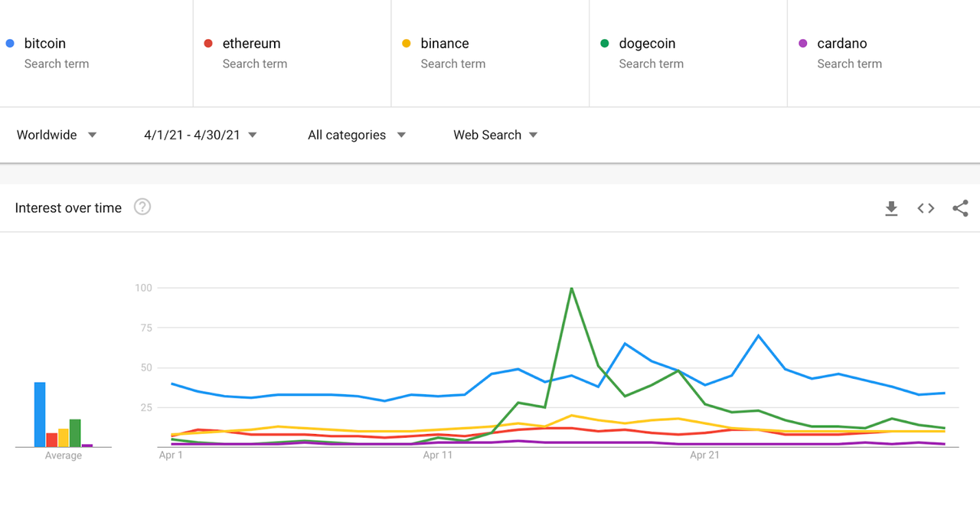The height and width of the screenshot is (519, 980).
Task: Download the Interest over time data
Action: tap(891, 208)
